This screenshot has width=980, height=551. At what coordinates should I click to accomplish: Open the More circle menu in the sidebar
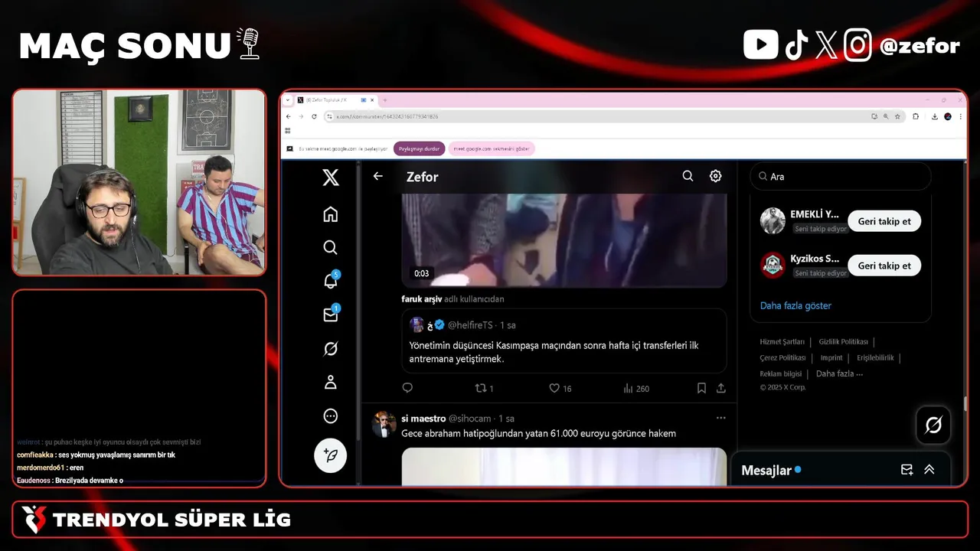click(x=331, y=416)
